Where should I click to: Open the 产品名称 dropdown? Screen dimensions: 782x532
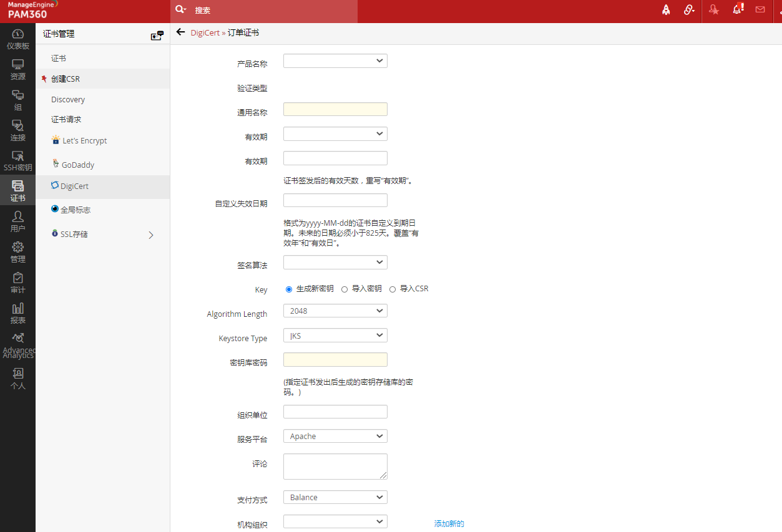click(335, 61)
